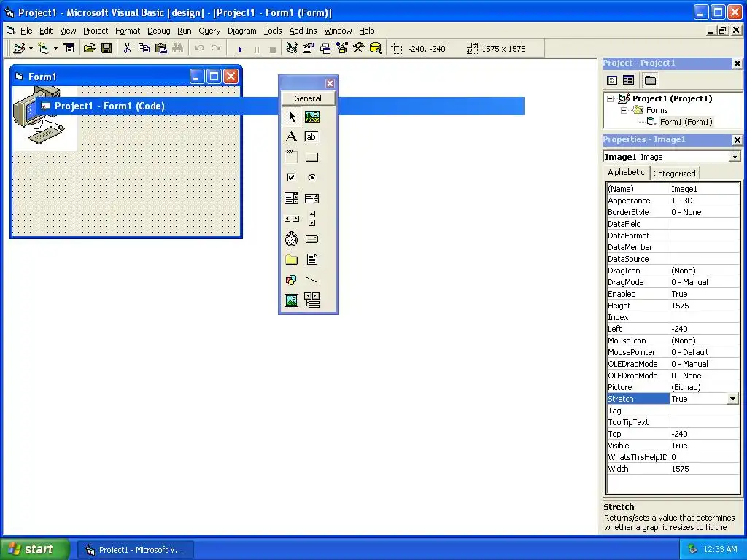Image resolution: width=747 pixels, height=560 pixels.
Task: Close the toolbox floating window
Action: tap(330, 83)
